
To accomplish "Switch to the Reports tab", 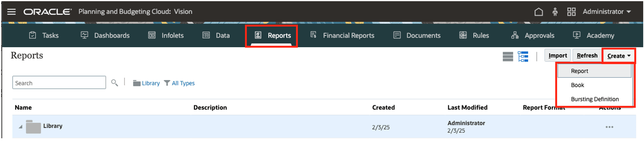I will click(272, 35).
